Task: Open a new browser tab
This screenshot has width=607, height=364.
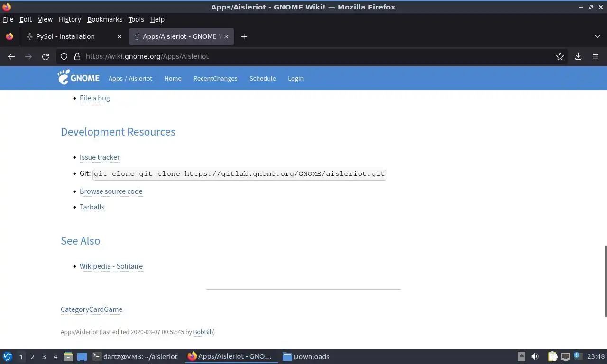Action: point(244,36)
